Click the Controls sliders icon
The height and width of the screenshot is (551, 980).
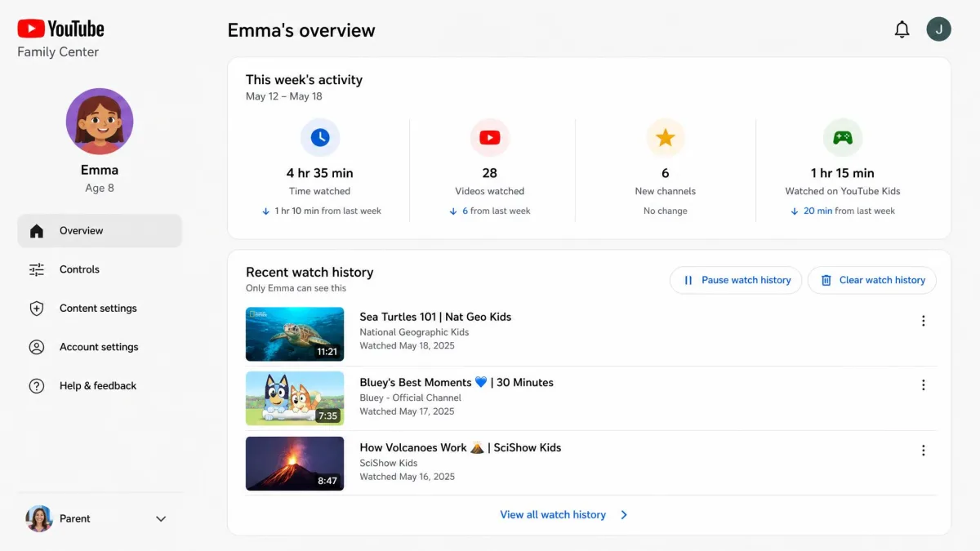point(37,269)
